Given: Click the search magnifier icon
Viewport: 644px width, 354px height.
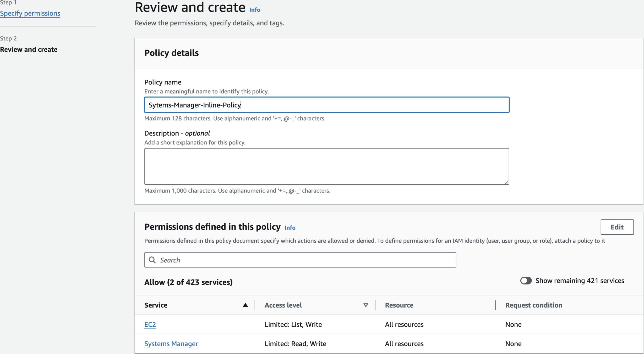Looking at the screenshot, I should pyautogui.click(x=152, y=260).
